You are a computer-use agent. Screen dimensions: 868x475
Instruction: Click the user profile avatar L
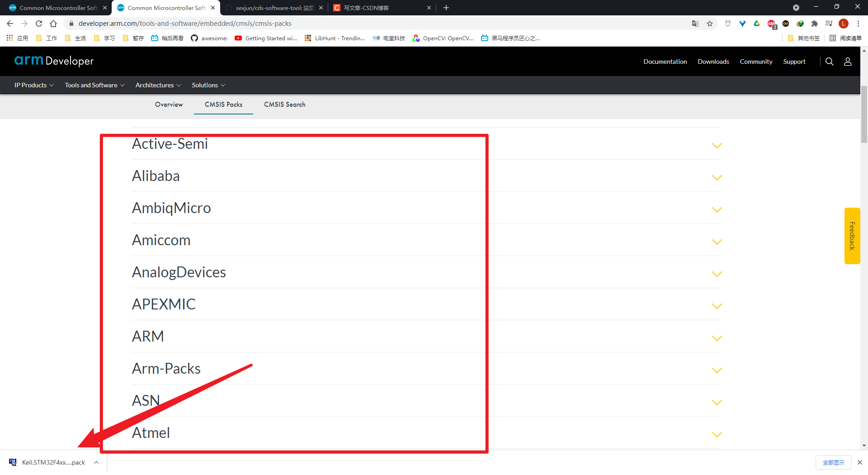pyautogui.click(x=844, y=24)
